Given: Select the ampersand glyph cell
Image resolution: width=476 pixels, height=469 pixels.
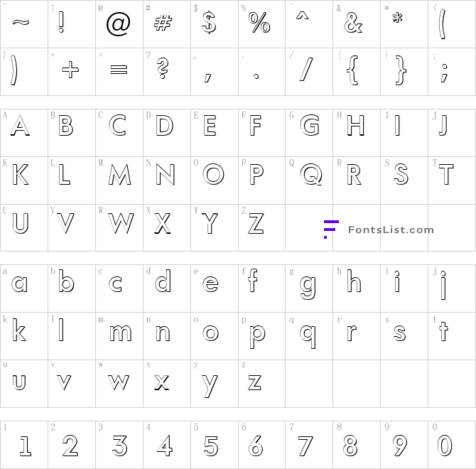Looking at the screenshot, I should pos(357,24).
